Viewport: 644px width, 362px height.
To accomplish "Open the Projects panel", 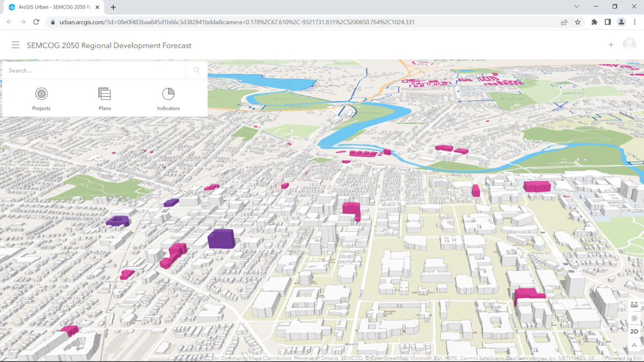I will tap(41, 99).
